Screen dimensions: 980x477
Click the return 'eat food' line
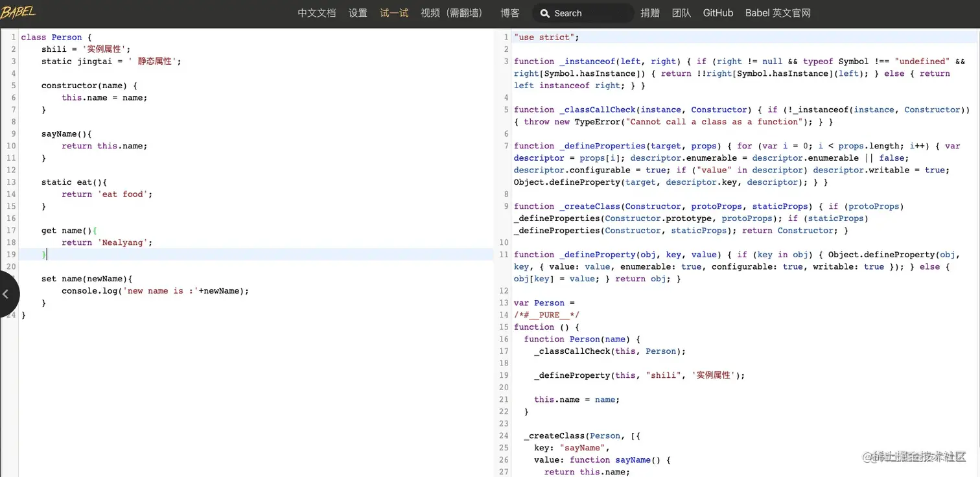(x=107, y=194)
